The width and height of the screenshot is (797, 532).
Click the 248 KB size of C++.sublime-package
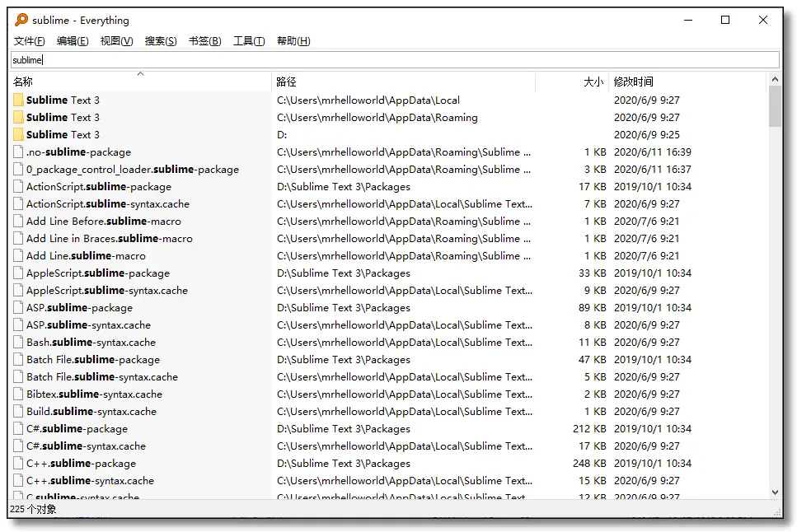point(589,463)
